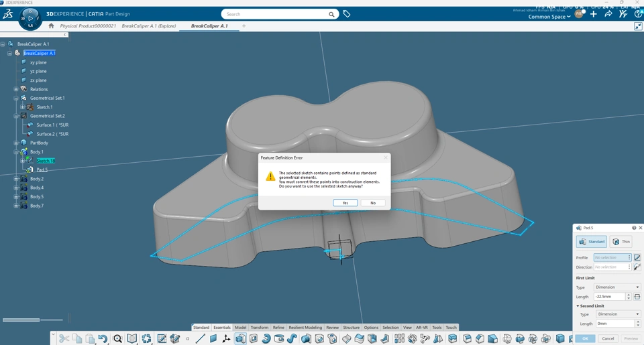Click the Groove tool icon
644x345 pixels.
click(x=279, y=338)
